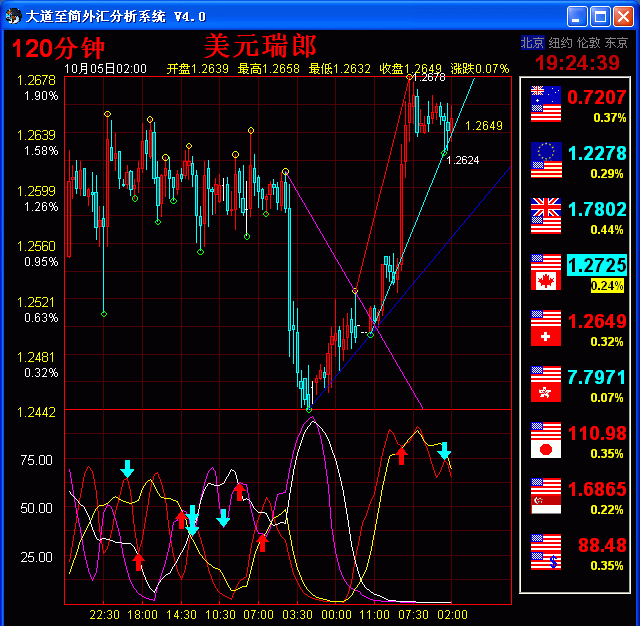The width and height of the screenshot is (640, 626).
Task: Click the 03:30 time axis label
Action: click(x=297, y=614)
